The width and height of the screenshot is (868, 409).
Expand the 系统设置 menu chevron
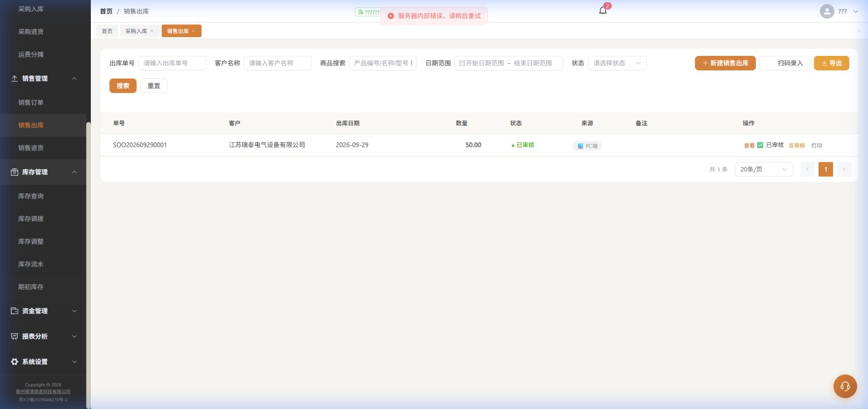point(74,362)
